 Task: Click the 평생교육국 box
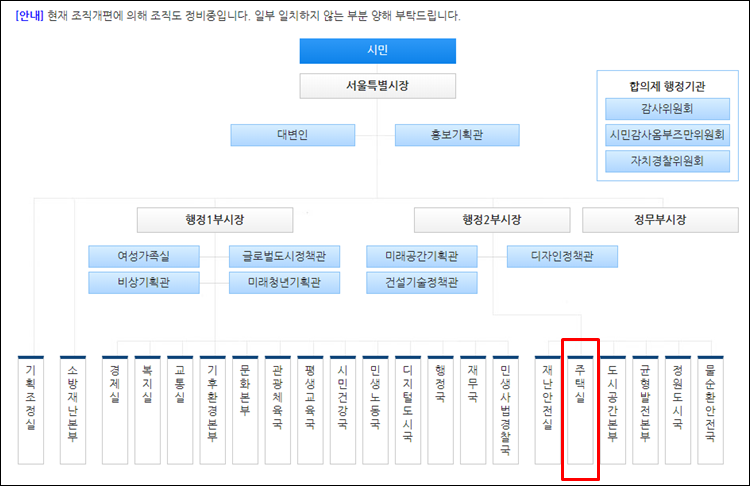[x=310, y=410]
